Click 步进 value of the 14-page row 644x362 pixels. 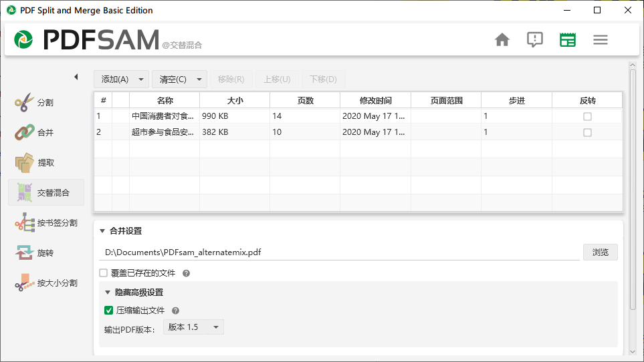point(517,116)
